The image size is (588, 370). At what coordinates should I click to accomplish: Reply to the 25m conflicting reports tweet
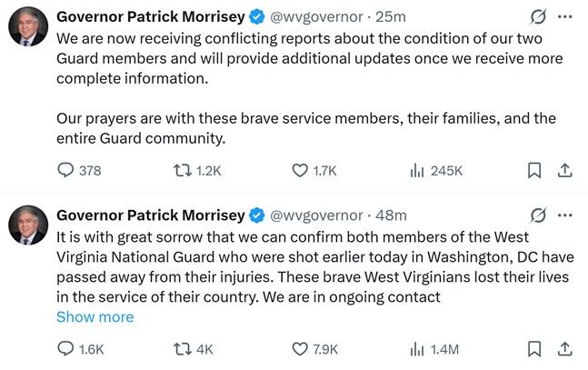click(65, 170)
